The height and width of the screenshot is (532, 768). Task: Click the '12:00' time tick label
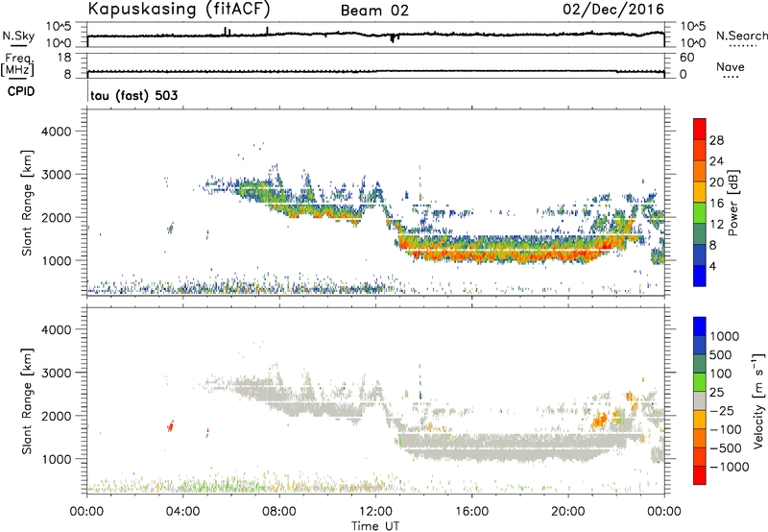point(375,512)
